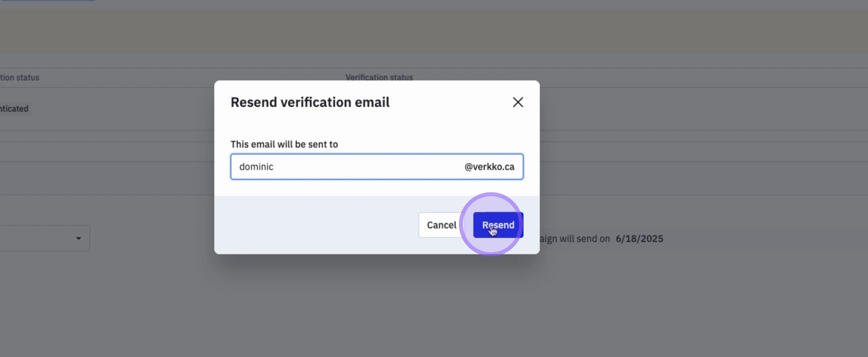The width and height of the screenshot is (868, 357).
Task: Click the 'nticated' status badge
Action: [x=14, y=108]
